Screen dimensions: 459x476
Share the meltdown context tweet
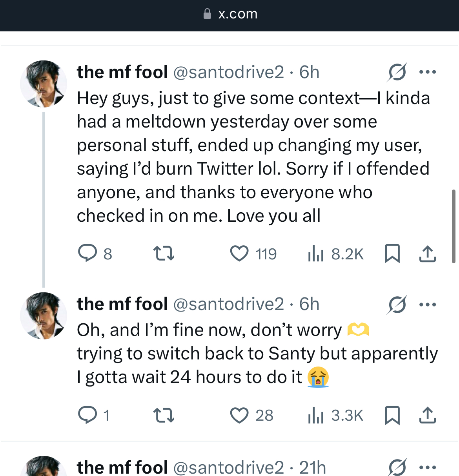click(428, 253)
